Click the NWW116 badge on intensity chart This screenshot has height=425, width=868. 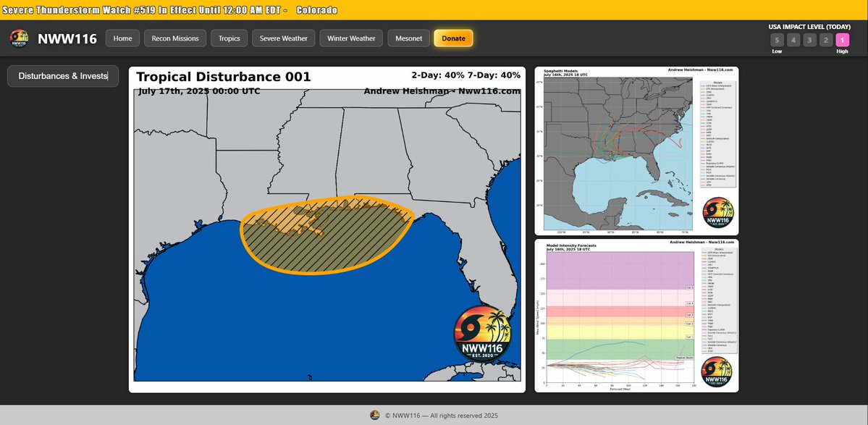click(x=716, y=372)
